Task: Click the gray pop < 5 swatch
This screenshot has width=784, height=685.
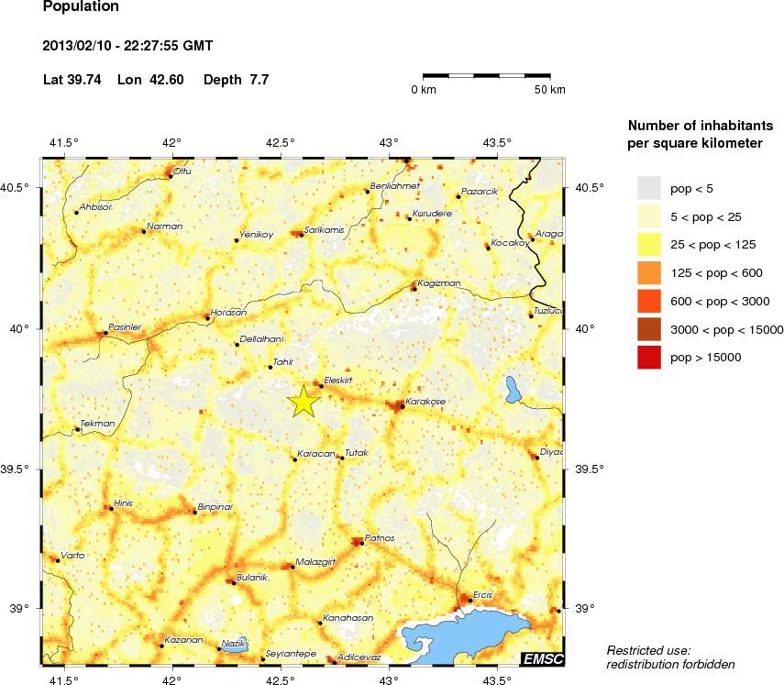Action: 649,189
